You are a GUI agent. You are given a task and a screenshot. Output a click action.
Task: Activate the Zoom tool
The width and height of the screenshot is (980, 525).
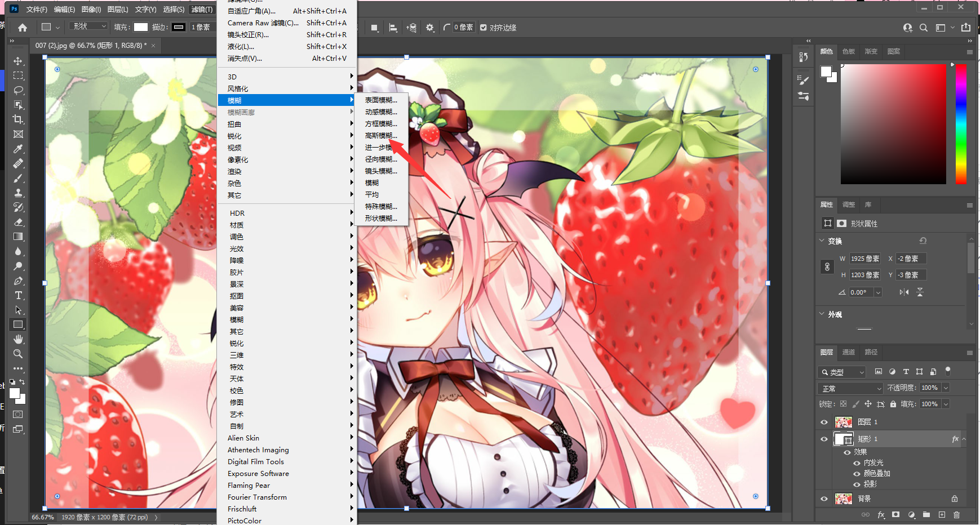click(x=18, y=354)
